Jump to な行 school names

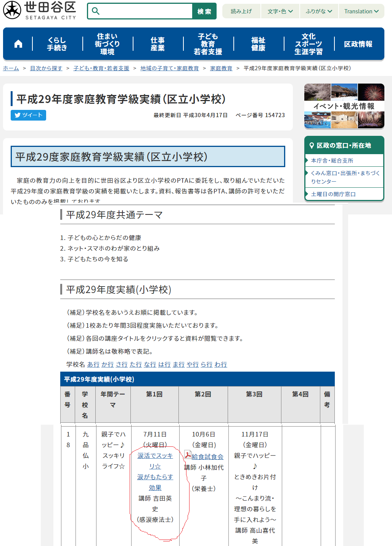(150, 364)
